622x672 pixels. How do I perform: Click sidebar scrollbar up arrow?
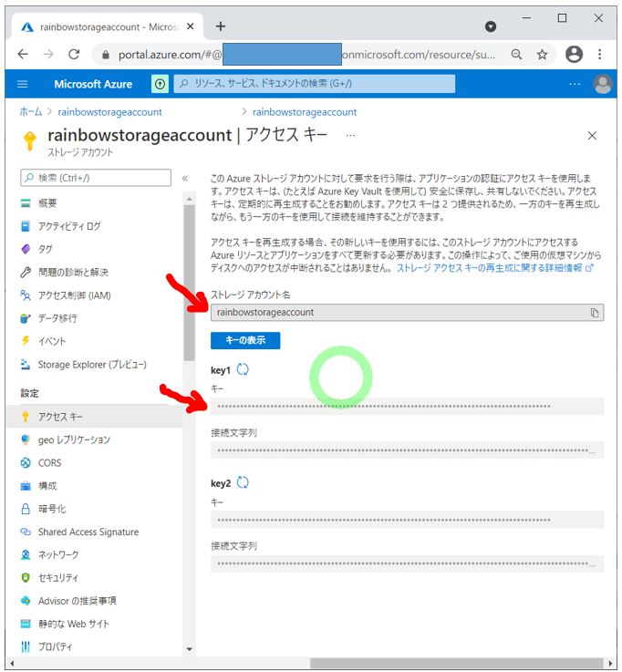189,200
